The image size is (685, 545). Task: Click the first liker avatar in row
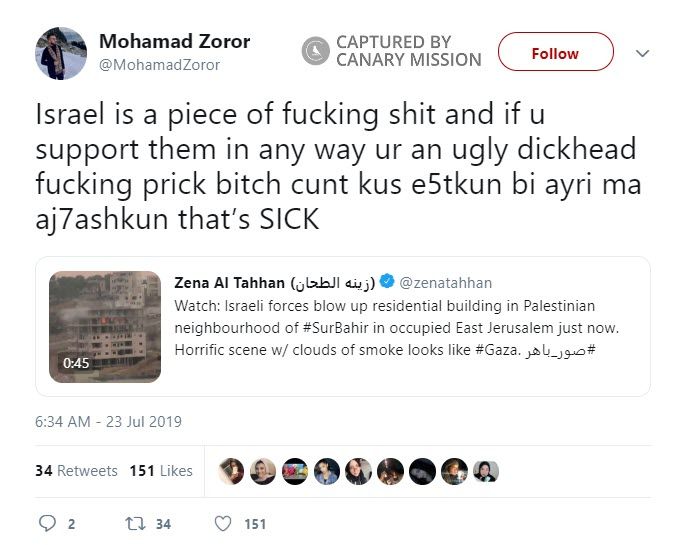coord(231,471)
